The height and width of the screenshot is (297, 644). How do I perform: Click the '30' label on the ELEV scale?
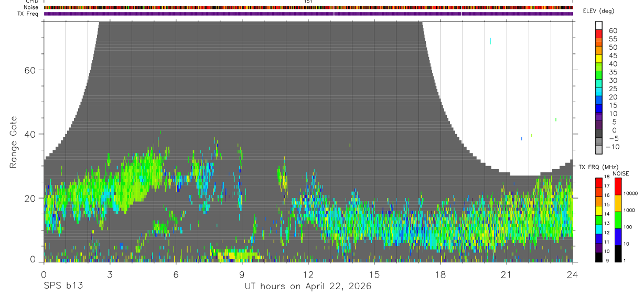[x=613, y=80]
